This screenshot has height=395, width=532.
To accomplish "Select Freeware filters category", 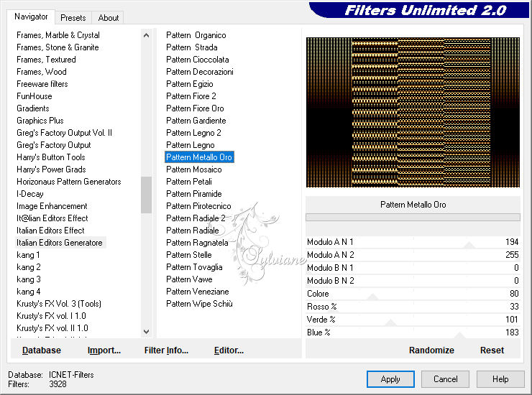I will coord(42,84).
